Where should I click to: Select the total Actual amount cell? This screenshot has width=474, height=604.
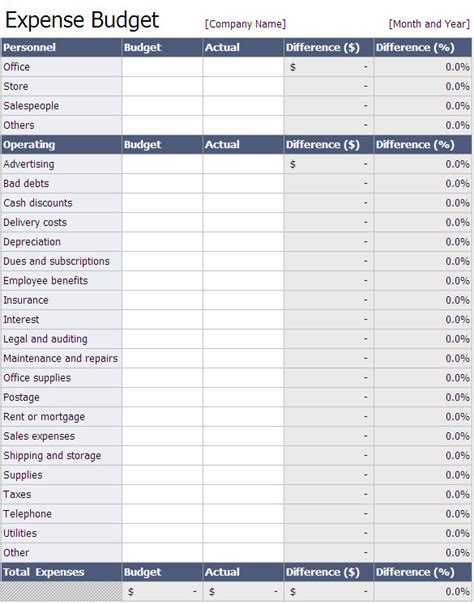[x=243, y=591]
